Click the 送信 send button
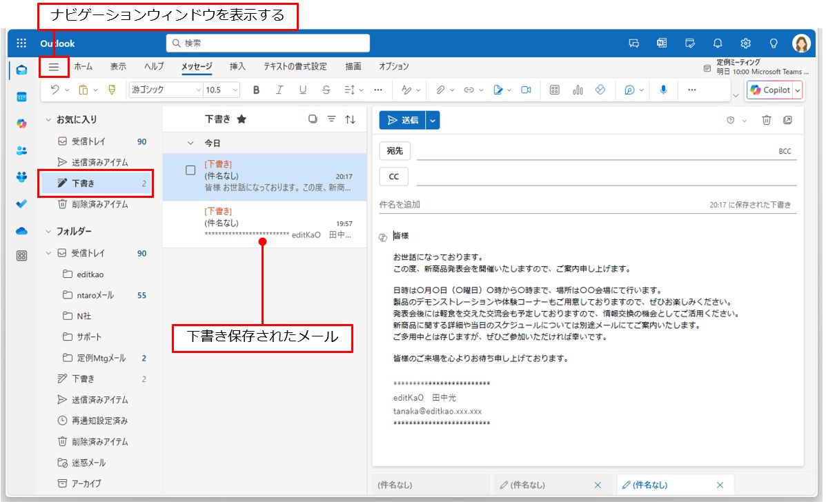 coord(403,121)
